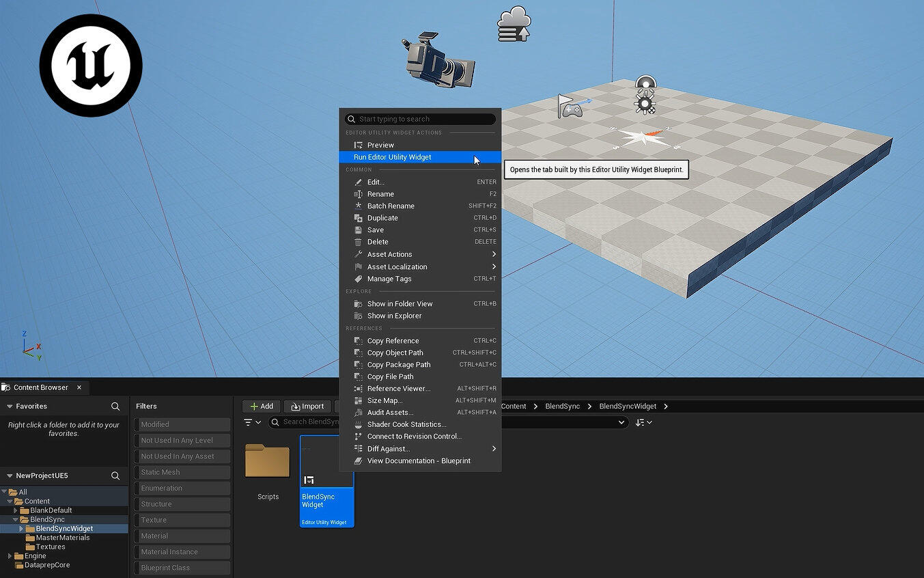Open the Scripts folder thumbnail
Viewport: 924px width, 578px height.
[268, 463]
